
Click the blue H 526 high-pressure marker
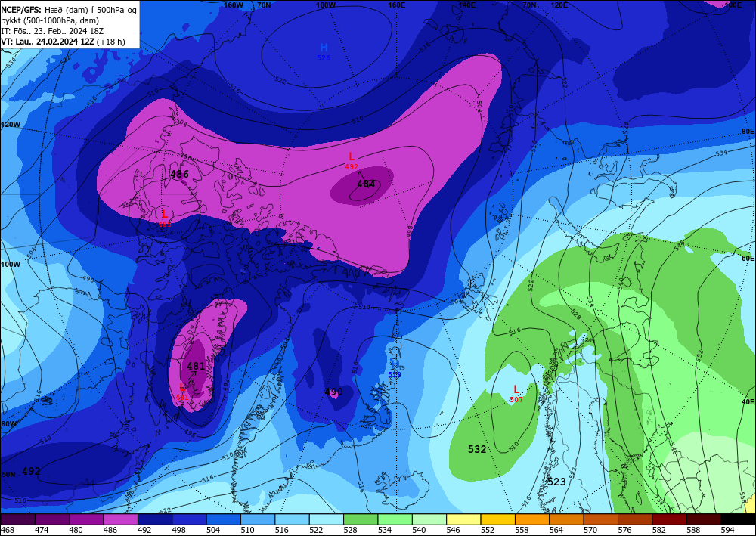[324, 51]
